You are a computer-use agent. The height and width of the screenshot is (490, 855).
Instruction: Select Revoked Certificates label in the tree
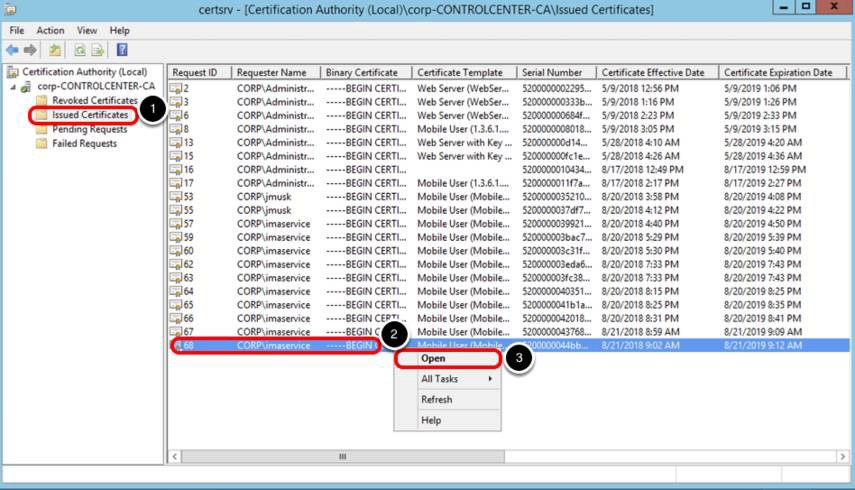coord(94,100)
